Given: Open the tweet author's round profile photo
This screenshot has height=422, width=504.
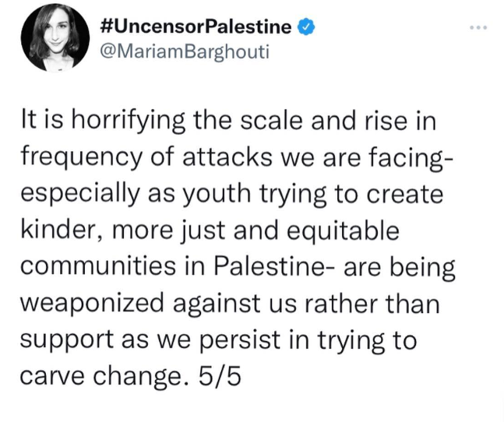Looking at the screenshot, I should click(x=55, y=37).
